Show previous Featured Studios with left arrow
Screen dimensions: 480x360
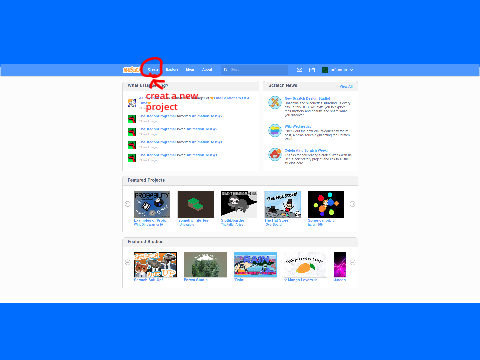tap(127, 263)
